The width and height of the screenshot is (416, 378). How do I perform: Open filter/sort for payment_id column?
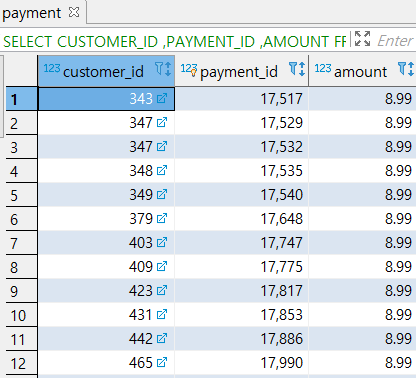pyautogui.click(x=297, y=69)
